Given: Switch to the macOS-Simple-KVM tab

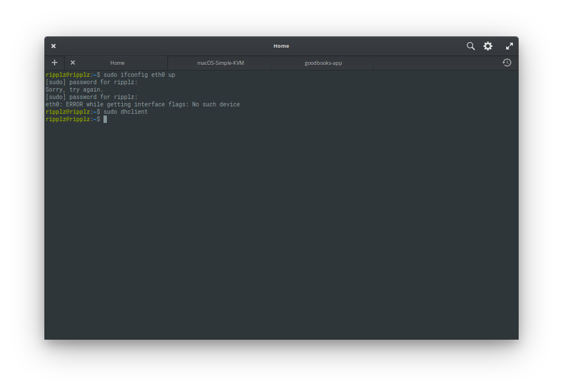Looking at the screenshot, I should coord(220,63).
